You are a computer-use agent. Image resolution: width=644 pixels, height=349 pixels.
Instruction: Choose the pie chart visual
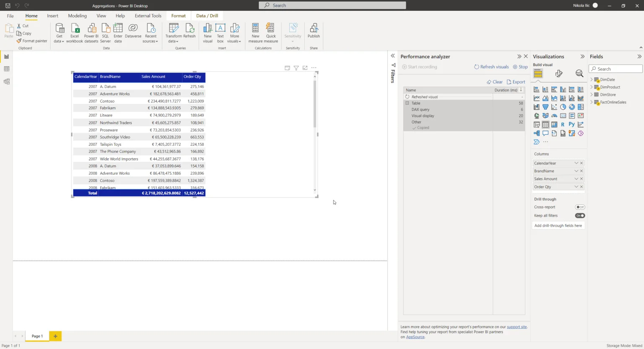tap(563, 107)
